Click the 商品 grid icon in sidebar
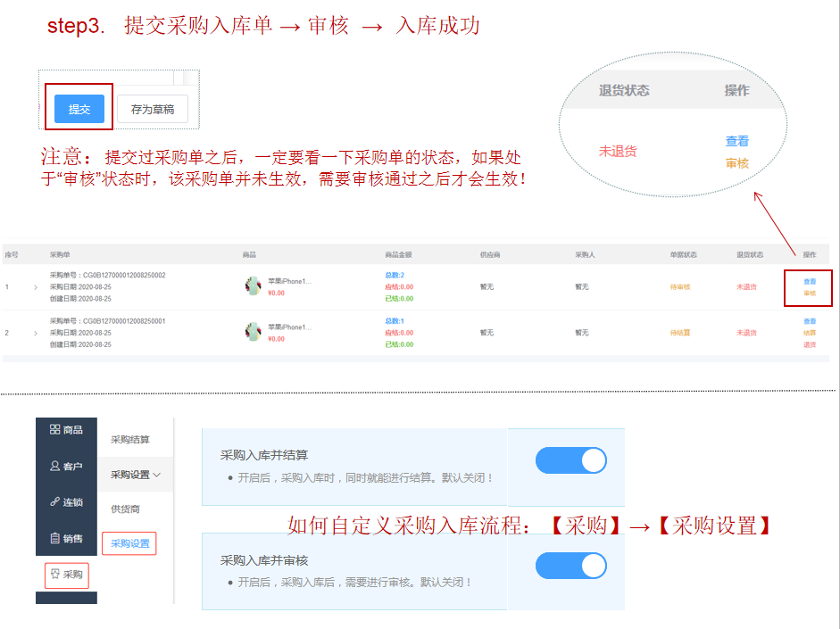This screenshot has height=629, width=840. pyautogui.click(x=54, y=429)
